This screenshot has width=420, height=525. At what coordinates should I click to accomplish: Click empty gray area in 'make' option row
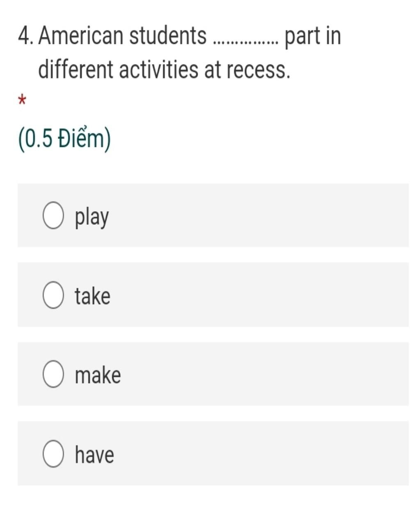[x=262, y=374]
